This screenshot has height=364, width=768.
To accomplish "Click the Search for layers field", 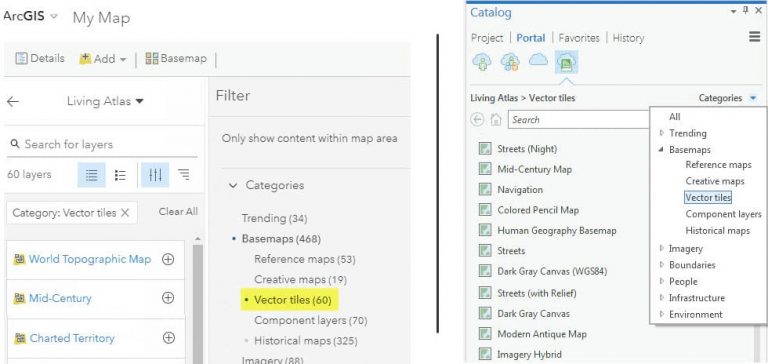I will coord(102,144).
